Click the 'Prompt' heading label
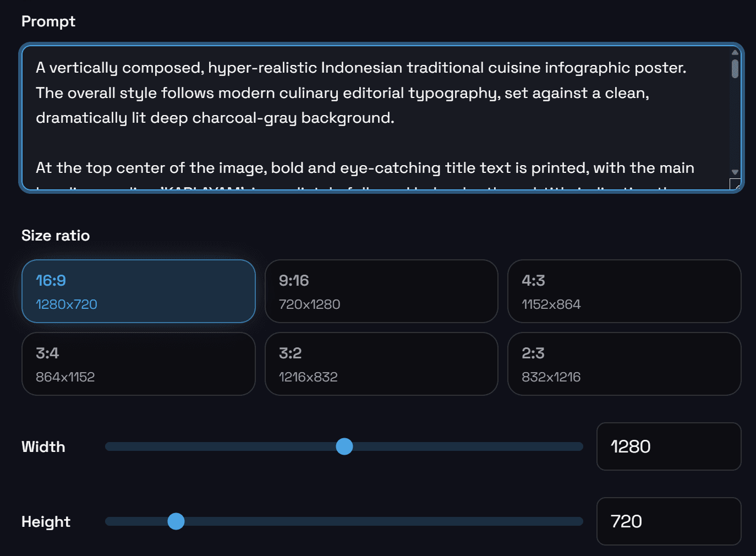Screen dimensions: 756x556 pyautogui.click(x=48, y=21)
